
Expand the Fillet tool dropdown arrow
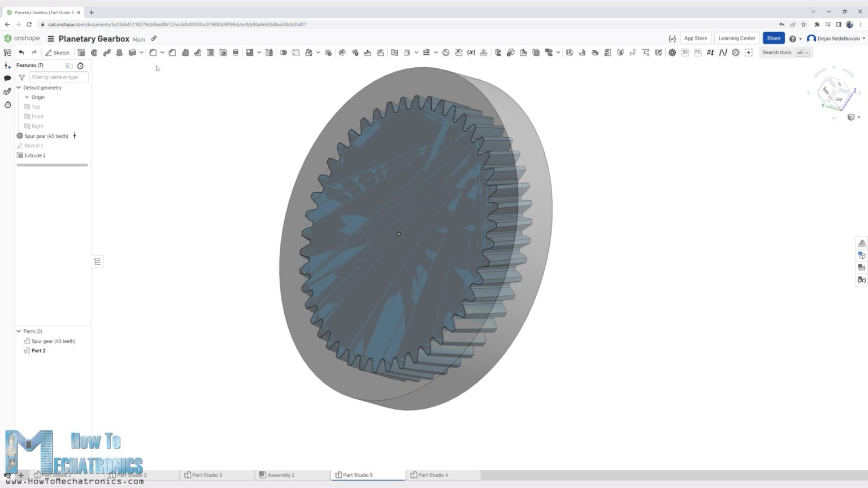click(x=163, y=52)
